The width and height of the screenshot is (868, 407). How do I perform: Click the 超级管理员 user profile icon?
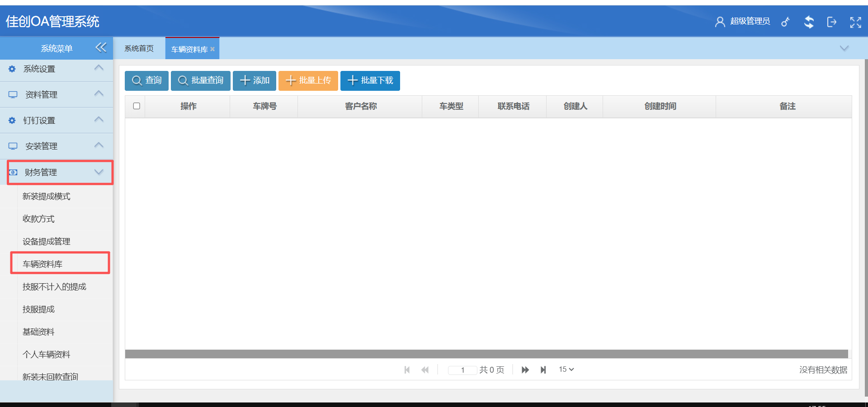click(720, 21)
